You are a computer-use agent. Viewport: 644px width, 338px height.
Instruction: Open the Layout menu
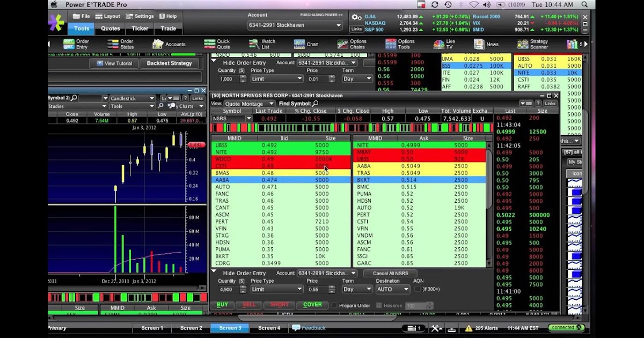pyautogui.click(x=107, y=16)
